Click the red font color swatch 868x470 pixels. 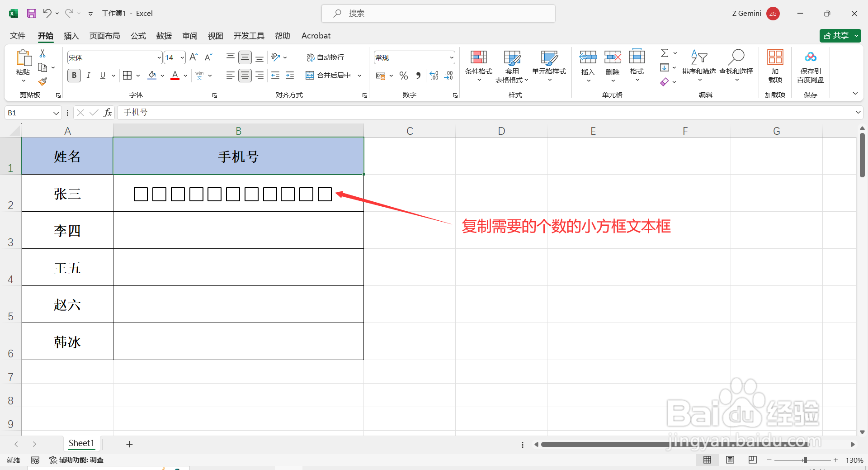(175, 78)
